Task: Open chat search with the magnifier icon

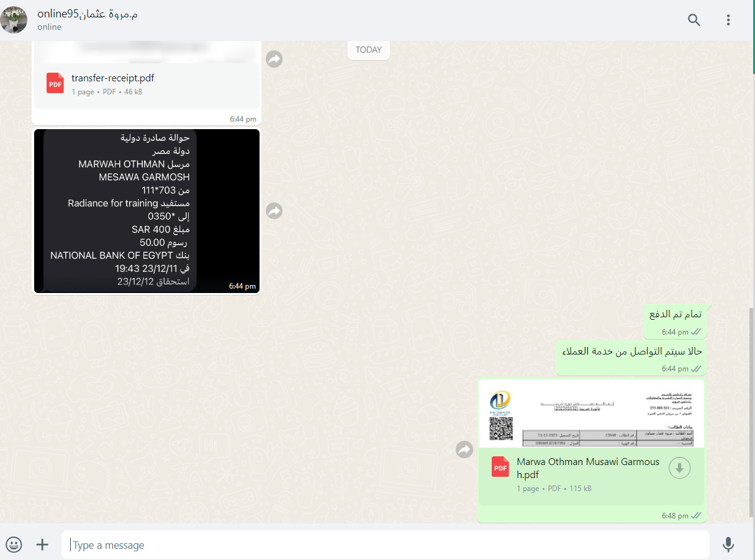Action: pos(694,20)
